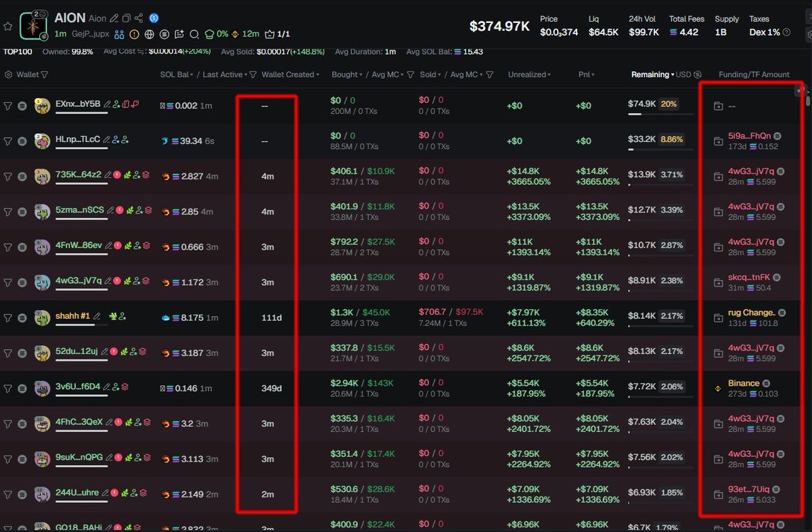Open funding source rug Change..

[x=751, y=313]
